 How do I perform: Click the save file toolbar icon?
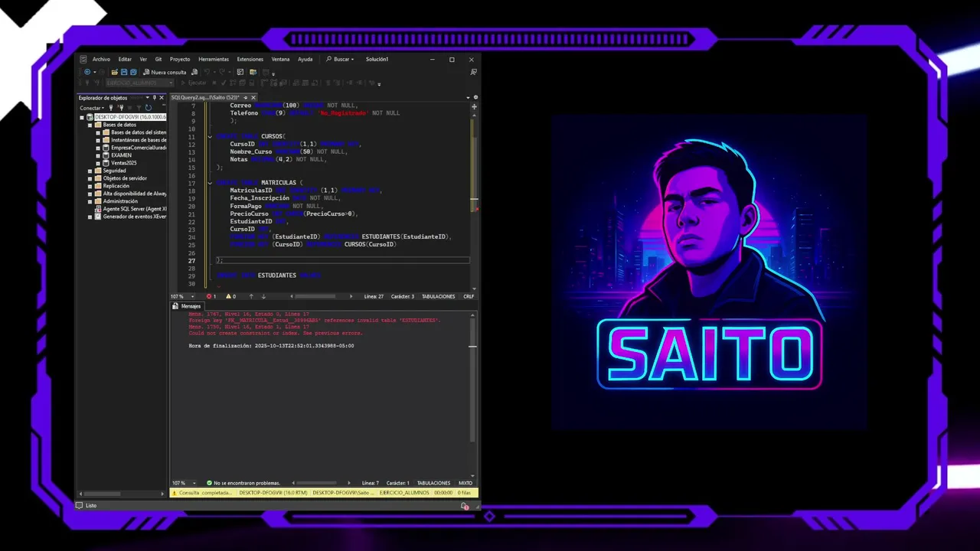pyautogui.click(x=124, y=72)
